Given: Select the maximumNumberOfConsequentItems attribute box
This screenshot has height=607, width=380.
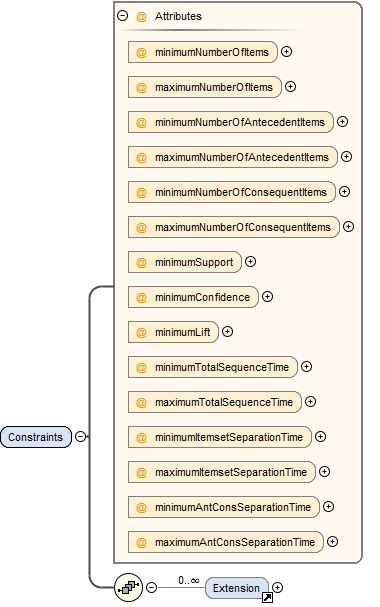Looking at the screenshot, I should [234, 227].
